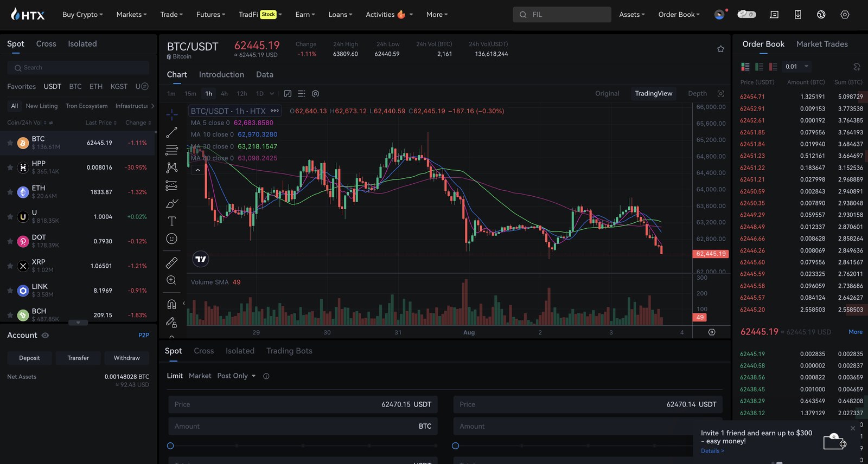The width and height of the screenshot is (868, 464).
Task: Show combined buy and sell order book
Action: [x=745, y=67]
